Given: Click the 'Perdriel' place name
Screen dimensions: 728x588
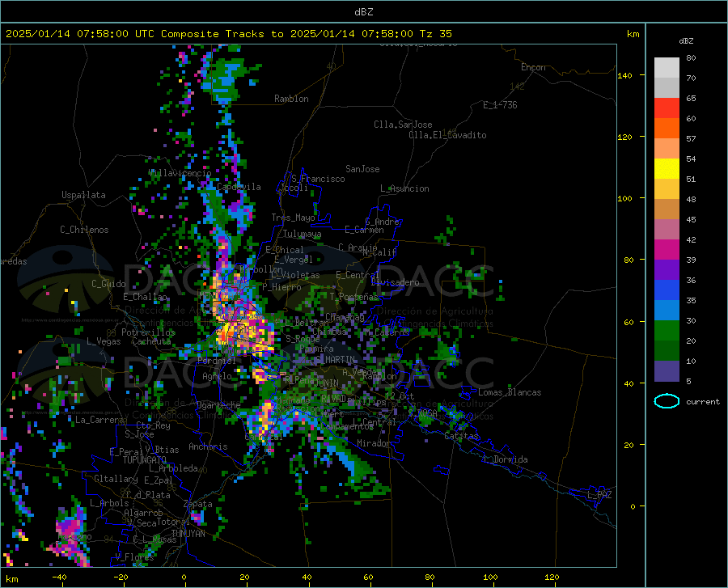Looking at the screenshot, I should coord(217,361).
